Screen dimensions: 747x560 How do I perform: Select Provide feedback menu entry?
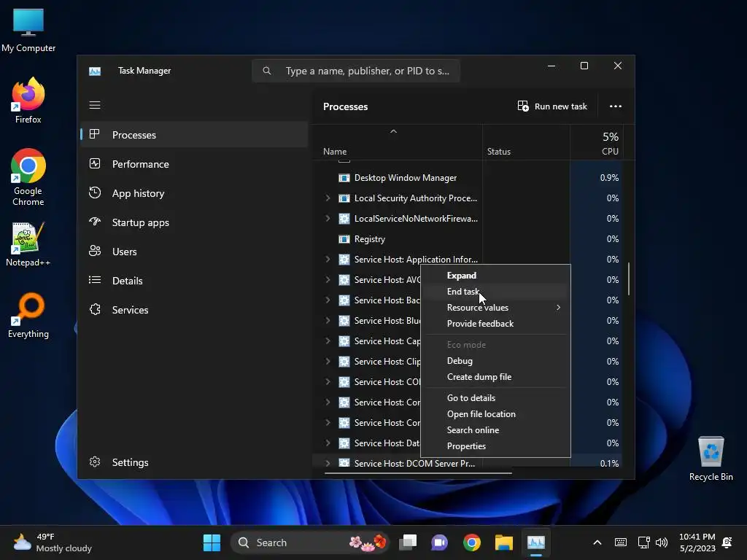point(495,323)
